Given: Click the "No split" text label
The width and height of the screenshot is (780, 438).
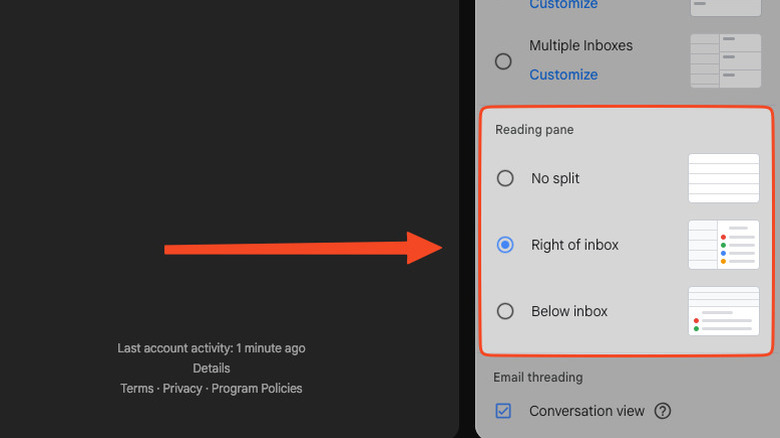Looking at the screenshot, I should click(555, 179).
